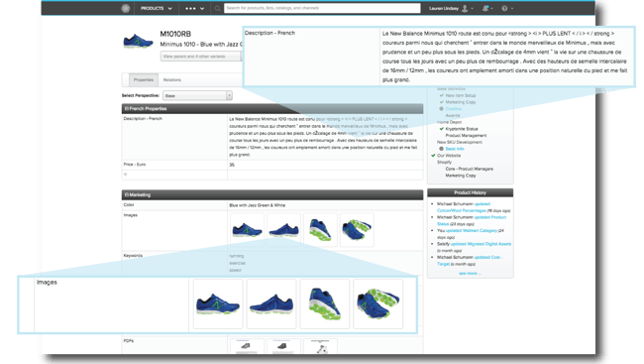Click the magnifier search icon
This screenshot has width=644, height=364.
(217, 8)
